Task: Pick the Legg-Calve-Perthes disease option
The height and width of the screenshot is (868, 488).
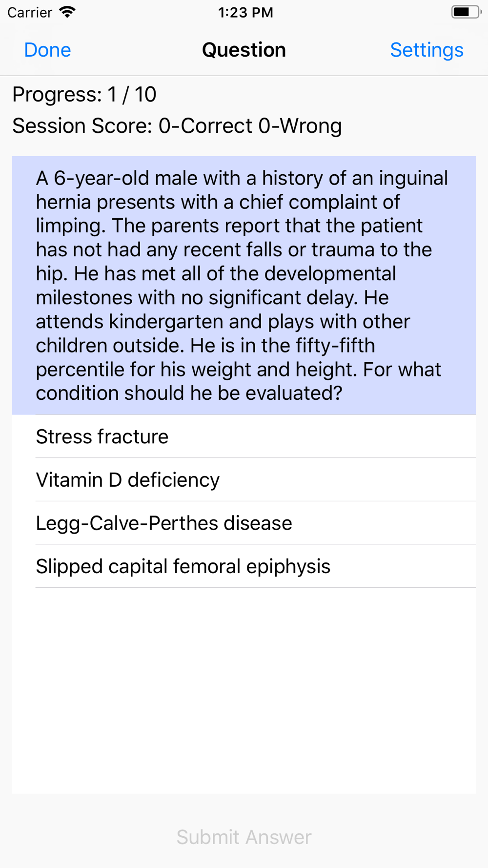Action: (x=164, y=523)
